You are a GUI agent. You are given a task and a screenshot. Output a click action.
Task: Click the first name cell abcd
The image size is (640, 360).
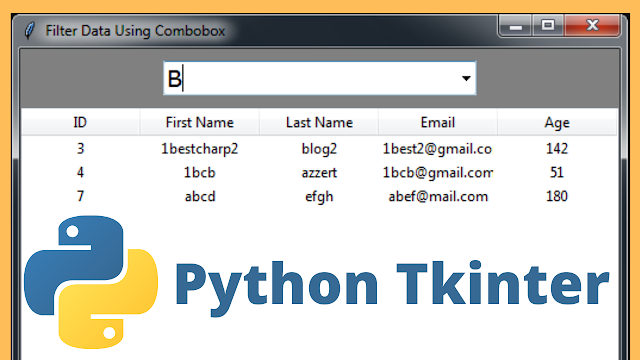[x=200, y=196]
